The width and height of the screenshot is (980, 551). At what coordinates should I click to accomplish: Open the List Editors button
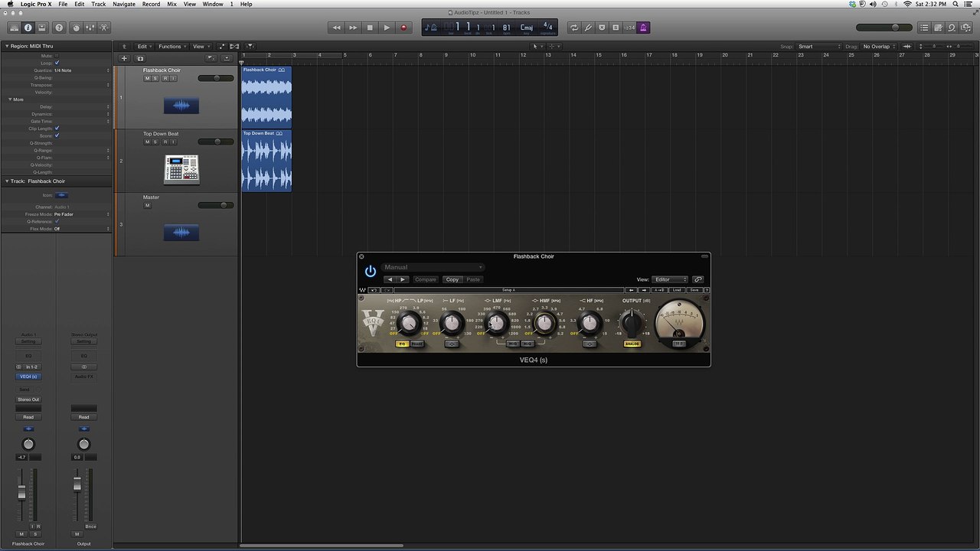[924, 28]
